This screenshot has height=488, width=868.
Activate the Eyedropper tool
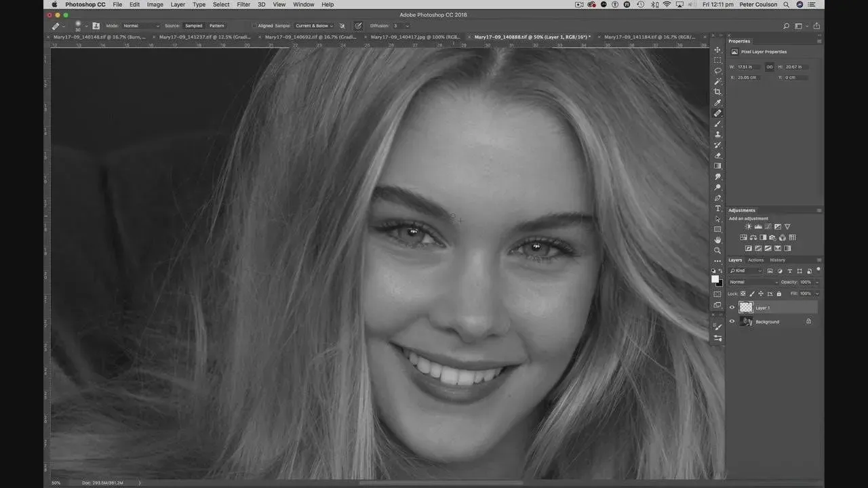[717, 103]
